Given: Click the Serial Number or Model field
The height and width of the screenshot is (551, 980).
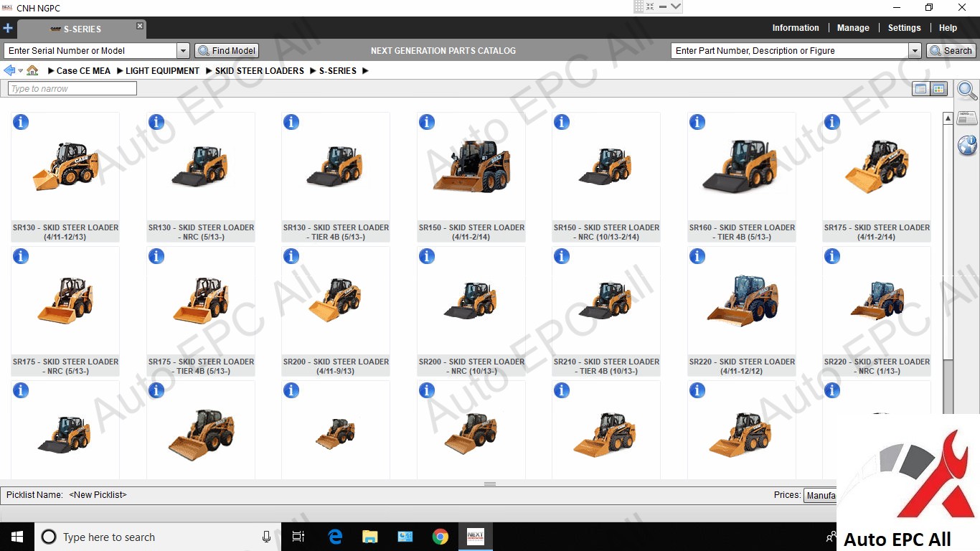Looking at the screenshot, I should [x=90, y=51].
